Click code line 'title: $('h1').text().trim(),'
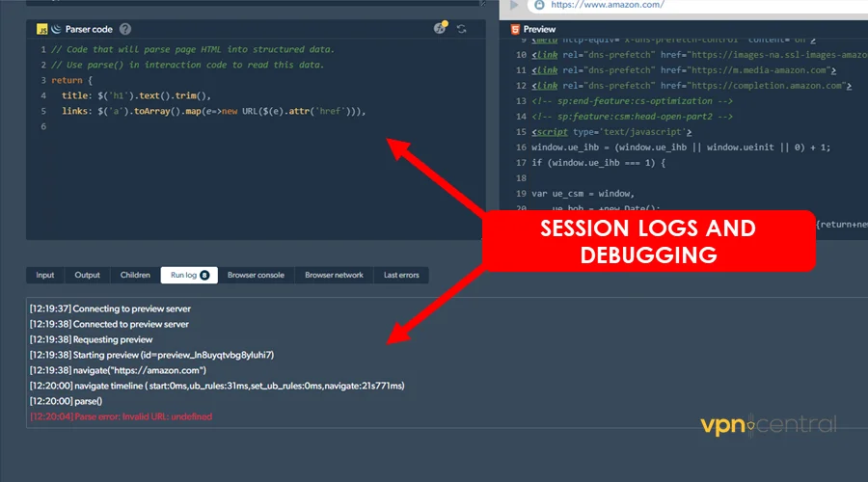The image size is (868, 482). tap(136, 95)
